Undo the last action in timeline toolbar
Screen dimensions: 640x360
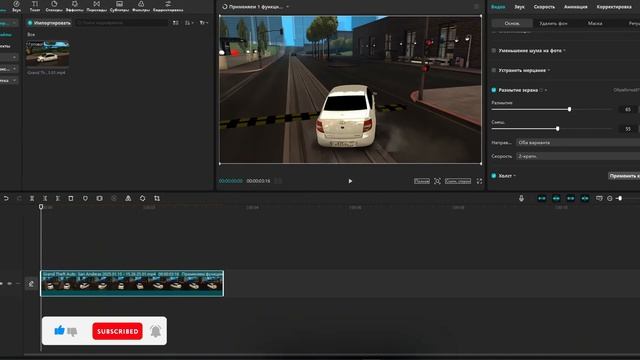tap(6, 198)
